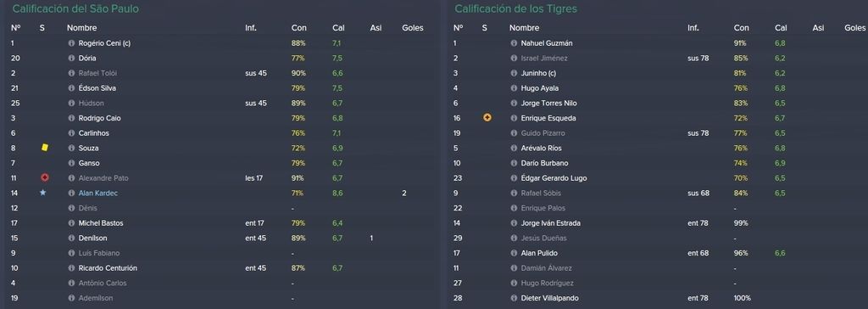Click Alan Kardec's 8,6 rating value
Viewport: 868px width, 309px height.
(337, 193)
